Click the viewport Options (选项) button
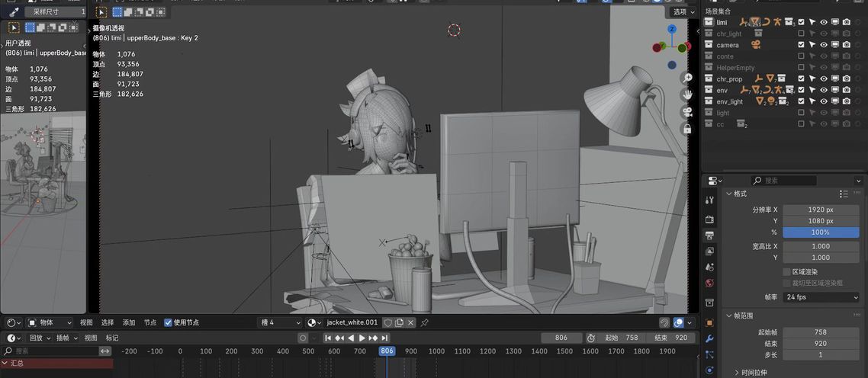Screen dimensions: 868x378 (x=680, y=11)
